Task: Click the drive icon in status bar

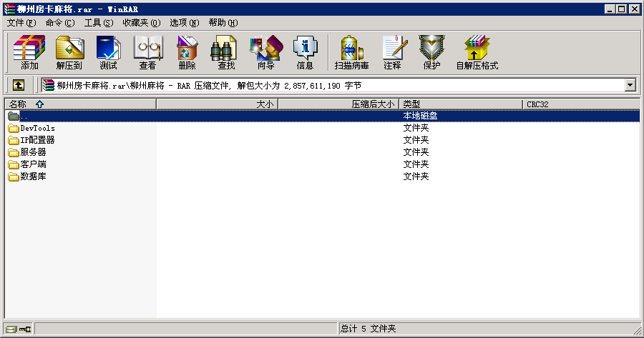Action: tap(11, 329)
